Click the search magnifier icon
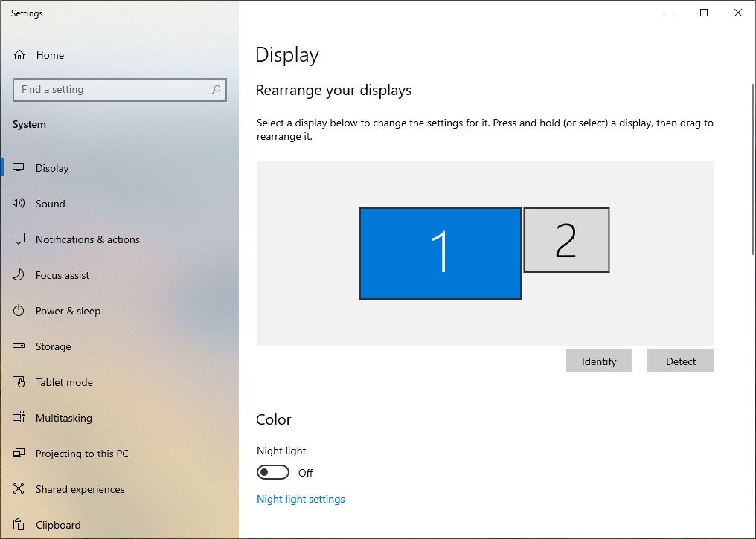Screen dimensions: 756x539 tap(216, 90)
